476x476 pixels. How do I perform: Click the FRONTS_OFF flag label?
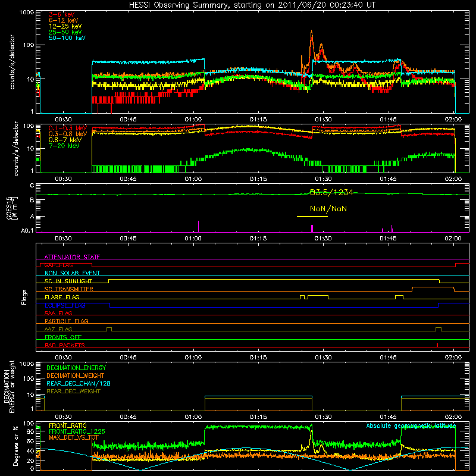coord(63,337)
